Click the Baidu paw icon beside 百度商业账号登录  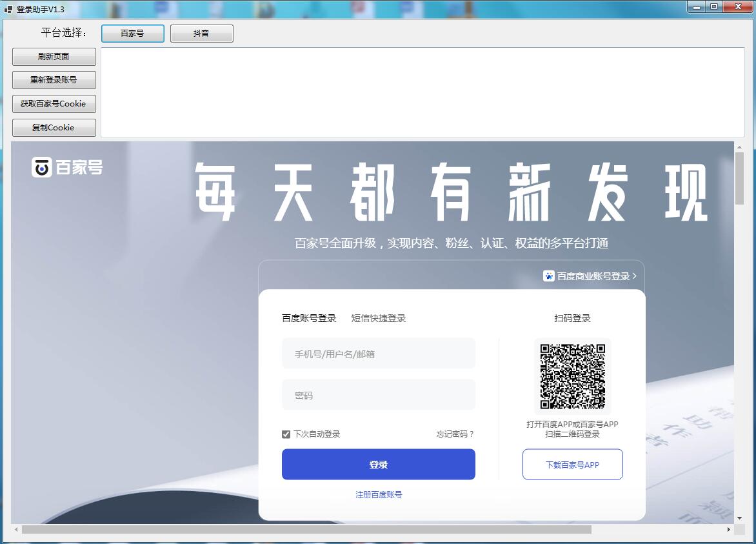[549, 276]
